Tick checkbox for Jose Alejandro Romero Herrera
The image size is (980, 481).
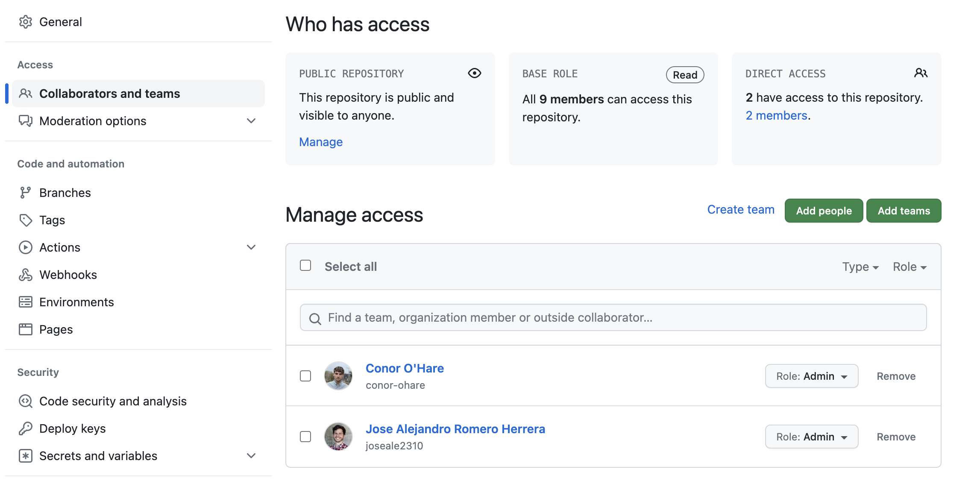[x=305, y=437]
